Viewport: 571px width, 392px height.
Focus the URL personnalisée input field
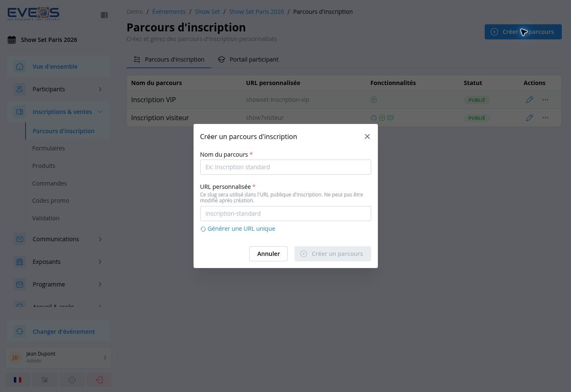[286, 214]
